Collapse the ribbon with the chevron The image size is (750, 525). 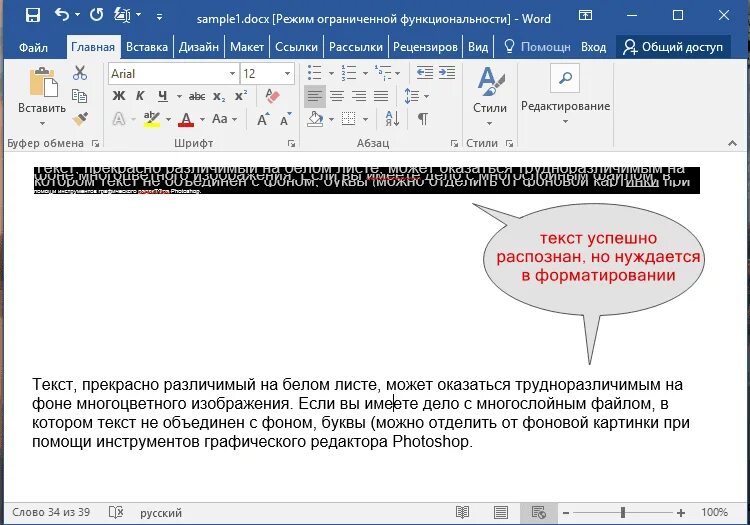(732, 143)
